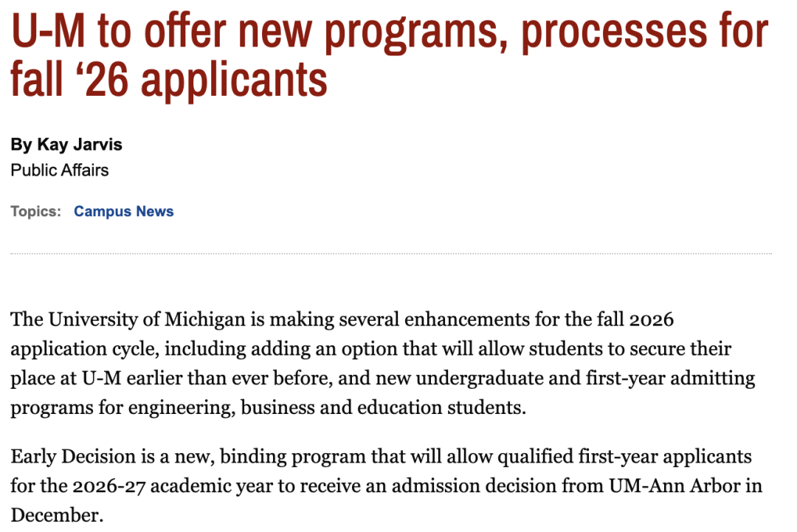Click the article headline about new programs

click(390, 55)
